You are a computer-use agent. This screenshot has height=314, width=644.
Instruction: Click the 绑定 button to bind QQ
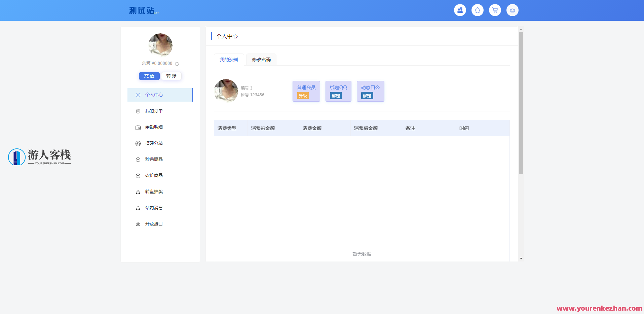point(335,96)
